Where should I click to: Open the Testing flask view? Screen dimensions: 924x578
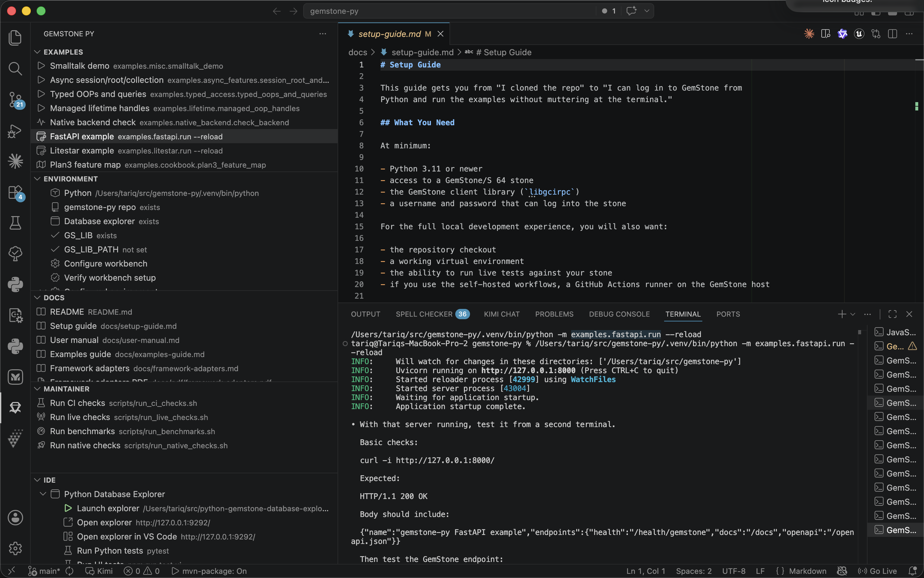[x=15, y=223]
